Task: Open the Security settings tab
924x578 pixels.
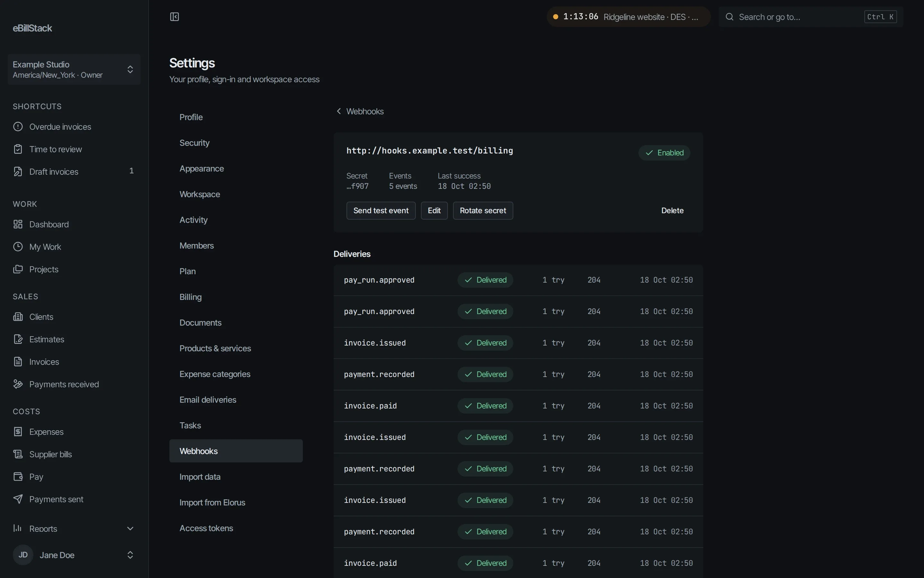Action: point(236,143)
